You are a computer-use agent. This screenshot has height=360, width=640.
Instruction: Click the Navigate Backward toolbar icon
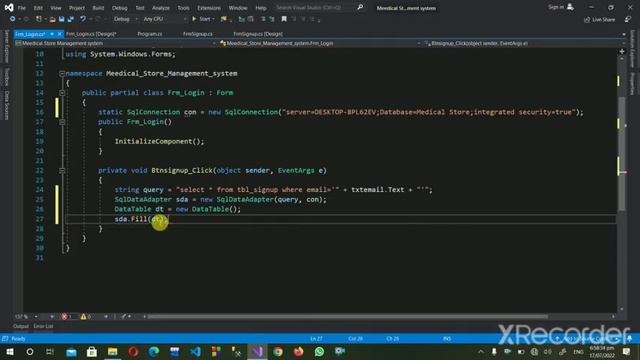(x=13, y=19)
